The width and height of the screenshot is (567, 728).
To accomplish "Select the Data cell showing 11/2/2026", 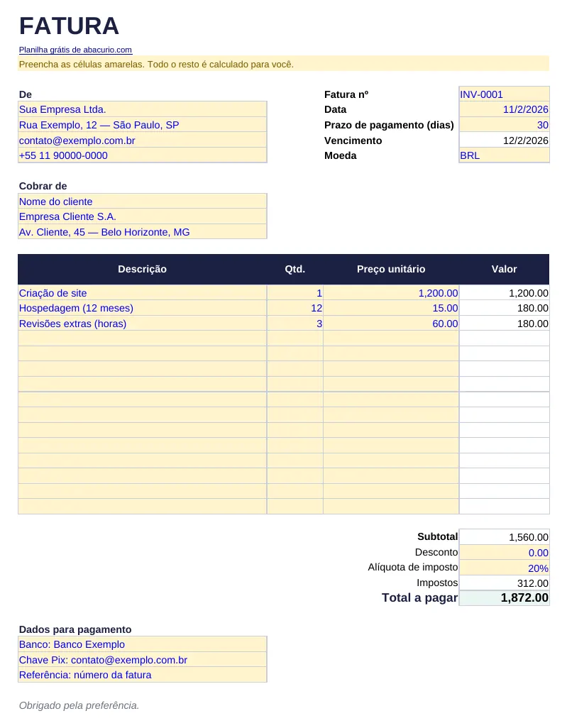I will pyautogui.click(x=505, y=109).
